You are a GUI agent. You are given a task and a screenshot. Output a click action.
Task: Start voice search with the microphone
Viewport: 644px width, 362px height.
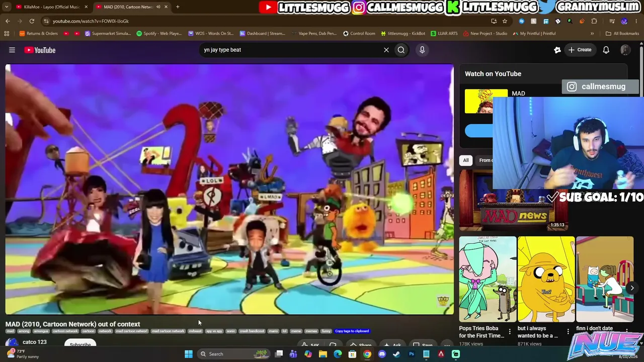[x=422, y=50]
